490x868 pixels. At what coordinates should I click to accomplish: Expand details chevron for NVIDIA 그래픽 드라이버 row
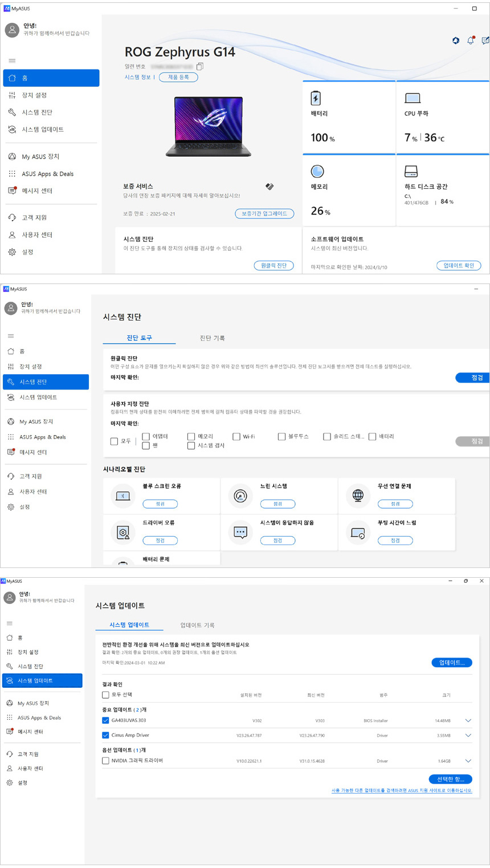468,760
